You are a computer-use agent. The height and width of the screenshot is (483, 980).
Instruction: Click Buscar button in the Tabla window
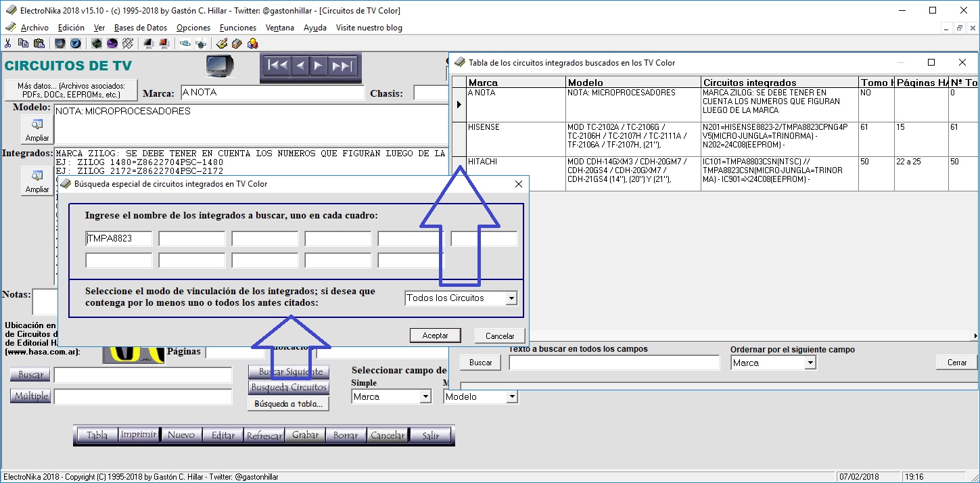pyautogui.click(x=481, y=363)
